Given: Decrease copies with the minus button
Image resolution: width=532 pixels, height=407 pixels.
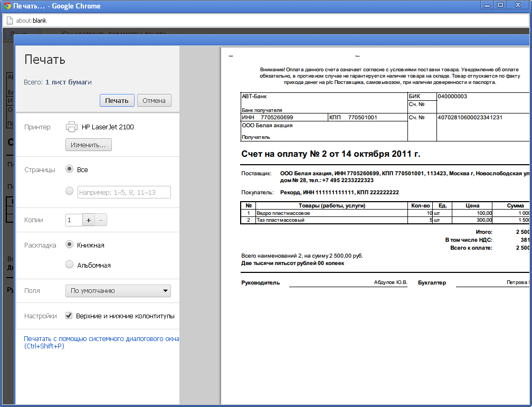Looking at the screenshot, I should (x=101, y=220).
